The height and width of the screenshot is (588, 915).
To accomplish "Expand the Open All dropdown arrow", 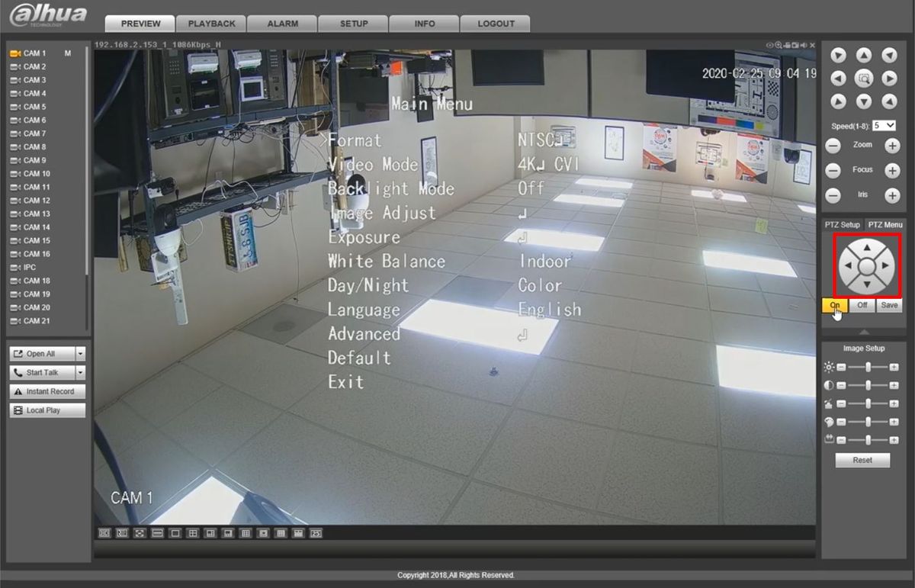I will coord(81,354).
